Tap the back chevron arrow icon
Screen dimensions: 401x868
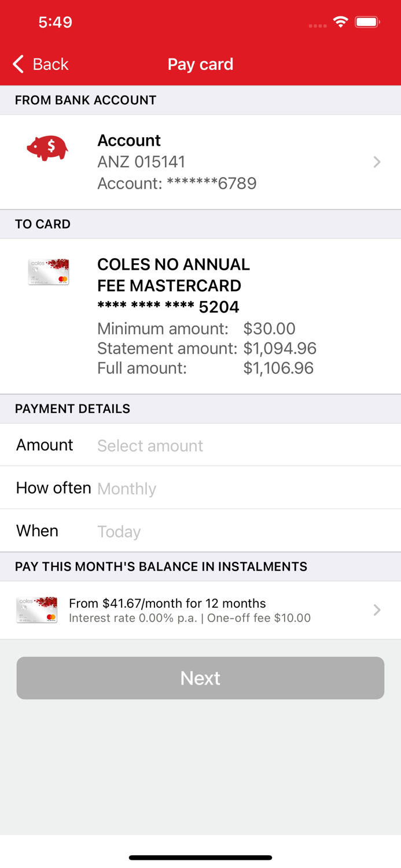[x=17, y=64]
